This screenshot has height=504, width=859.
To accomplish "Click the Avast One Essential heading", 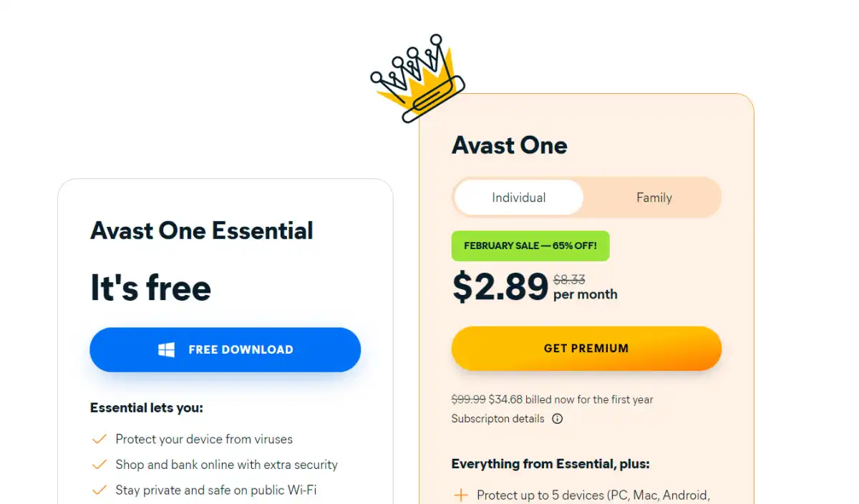I will point(202,231).
